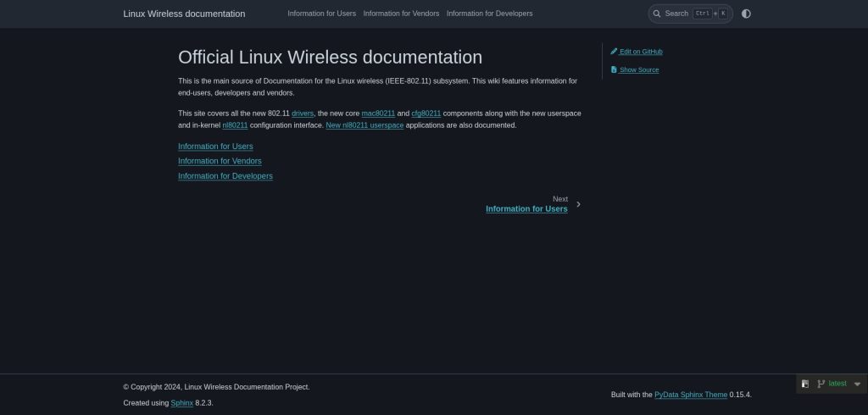Open the mac80211 link
868x415 pixels.
click(378, 113)
